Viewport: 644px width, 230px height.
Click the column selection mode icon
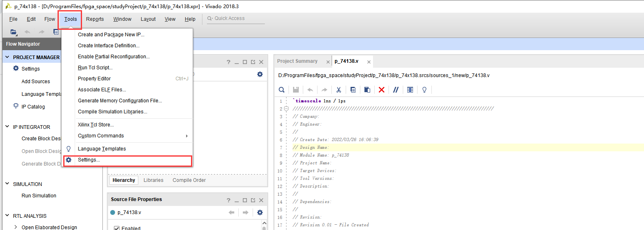coord(410,90)
